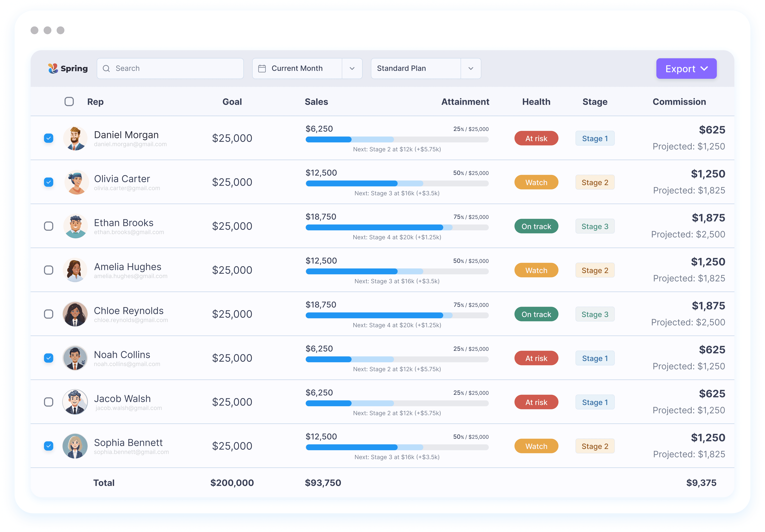Open Daniel Morgan's avatar
765x532 pixels.
[x=75, y=138]
